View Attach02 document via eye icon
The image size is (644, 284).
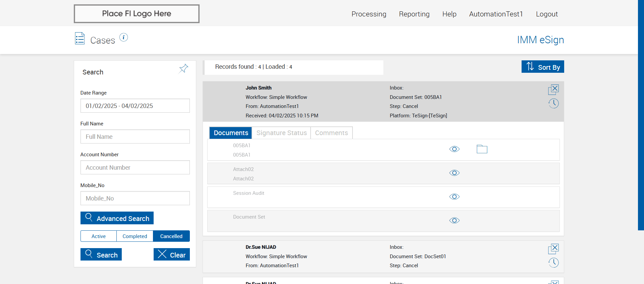click(454, 173)
